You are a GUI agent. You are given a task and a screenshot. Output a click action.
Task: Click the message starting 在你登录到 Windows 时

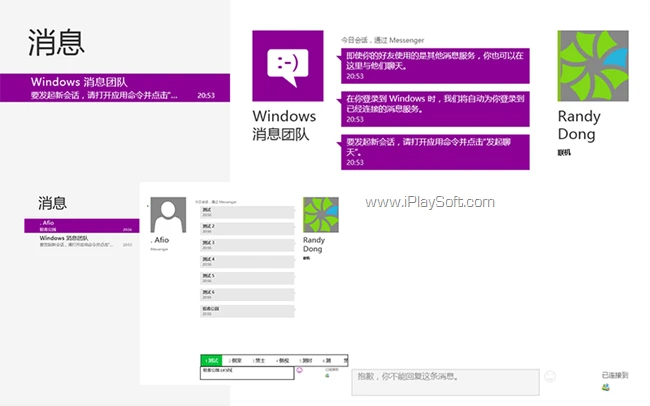[x=435, y=109]
